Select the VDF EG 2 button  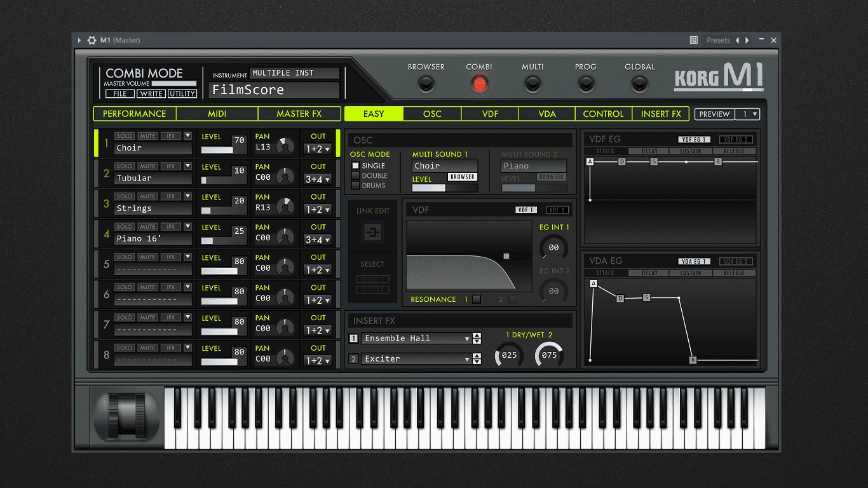coord(736,140)
